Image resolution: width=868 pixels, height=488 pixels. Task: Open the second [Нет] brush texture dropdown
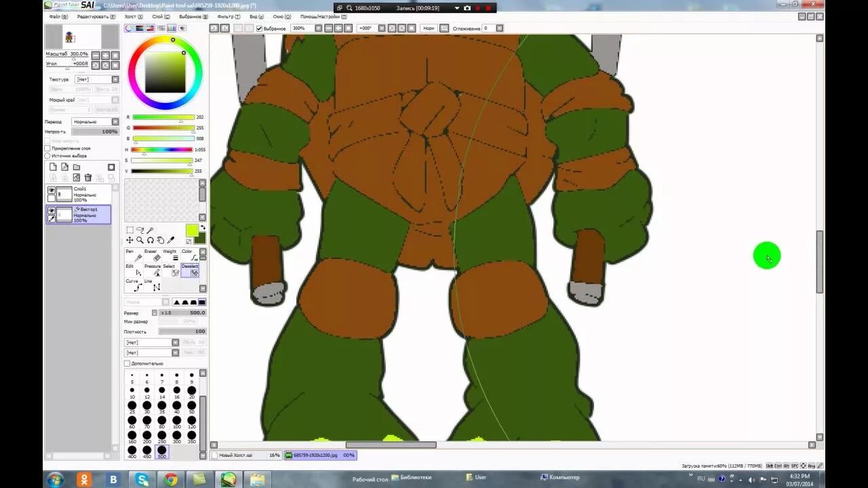pyautogui.click(x=175, y=353)
